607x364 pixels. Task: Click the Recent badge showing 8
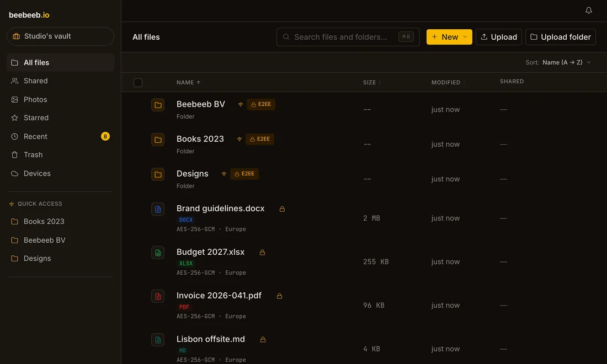(x=105, y=136)
